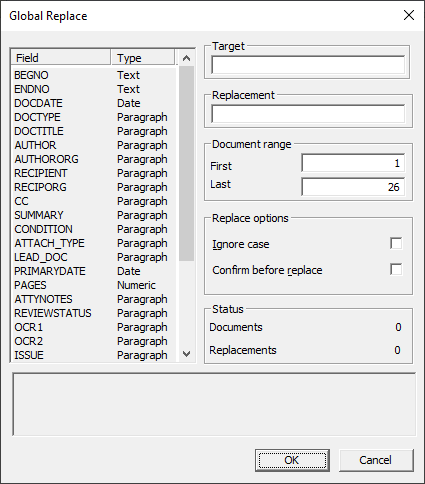Click the Type column header

(x=143, y=58)
